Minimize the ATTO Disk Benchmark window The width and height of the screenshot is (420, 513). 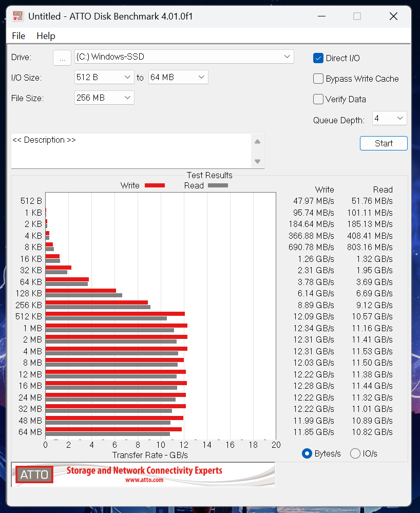pos(322,16)
